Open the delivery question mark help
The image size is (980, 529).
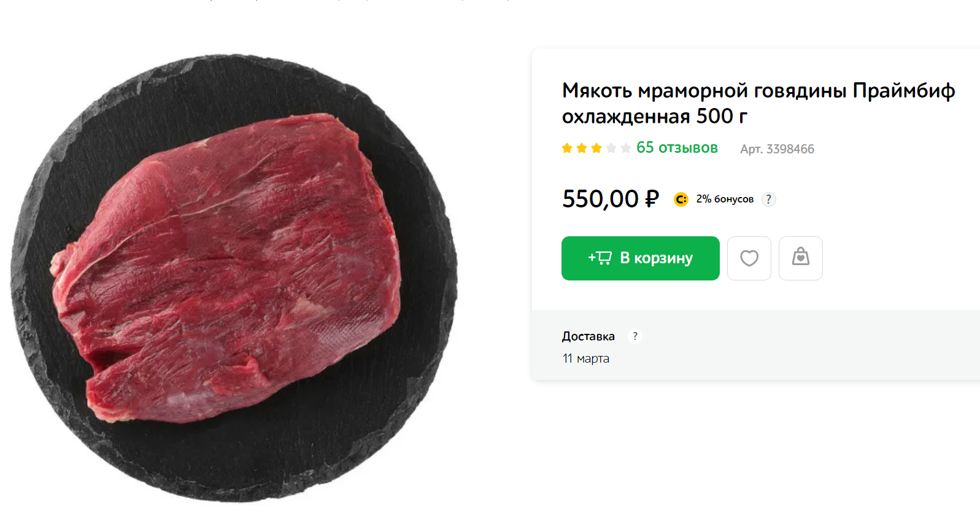click(635, 336)
